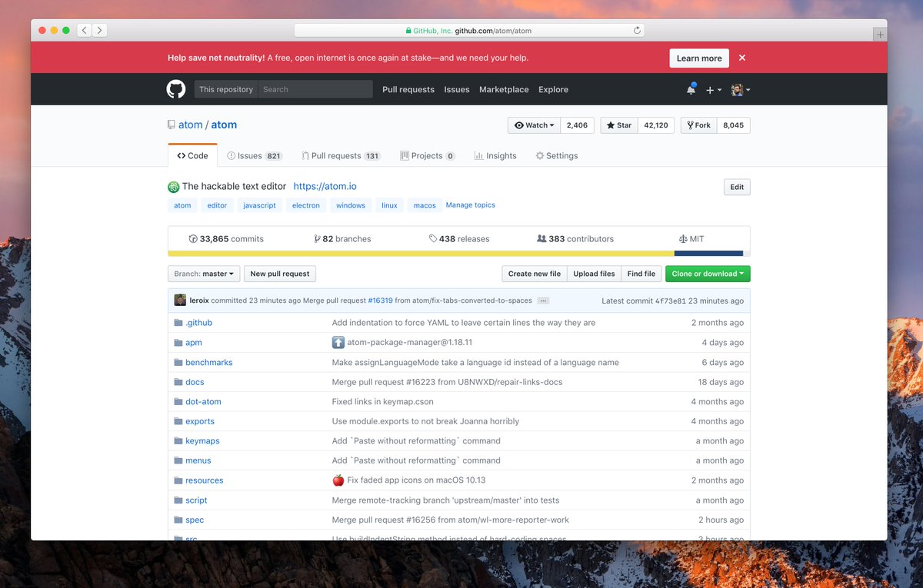Dismiss the net neutrality banner
923x588 pixels.
point(742,58)
